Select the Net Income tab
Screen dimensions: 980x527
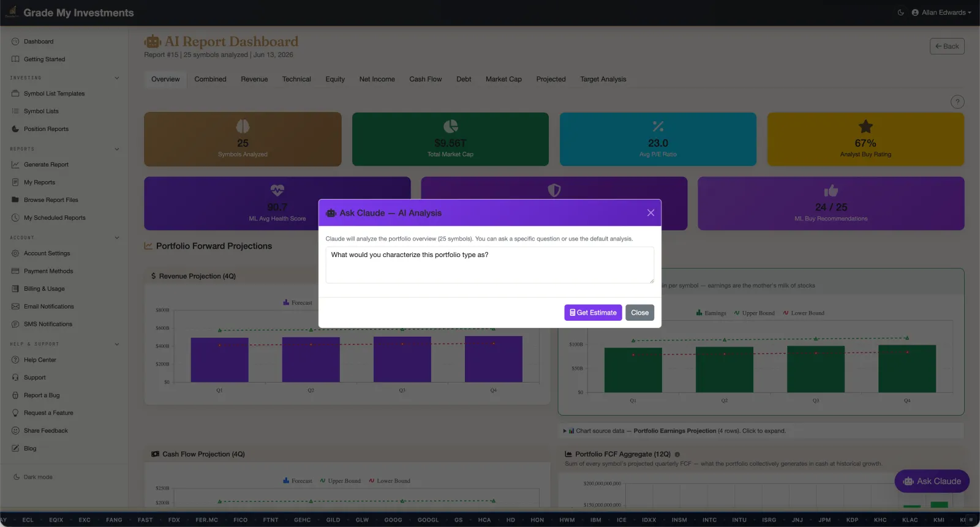[x=377, y=80]
